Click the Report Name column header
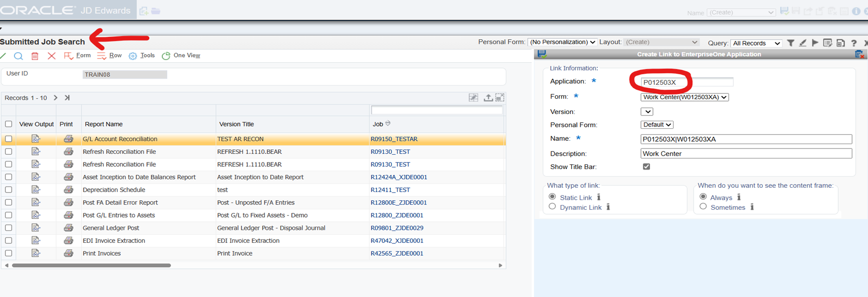 [x=103, y=124]
